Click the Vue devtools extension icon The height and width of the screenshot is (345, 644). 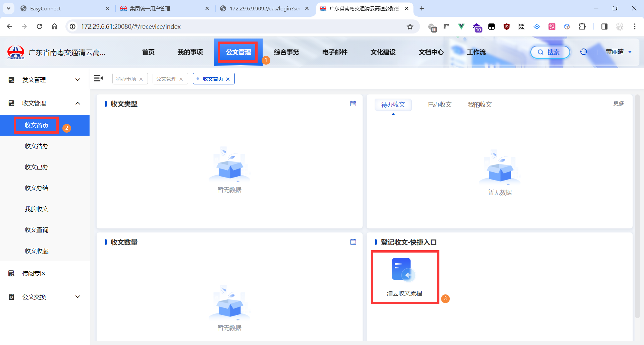462,26
